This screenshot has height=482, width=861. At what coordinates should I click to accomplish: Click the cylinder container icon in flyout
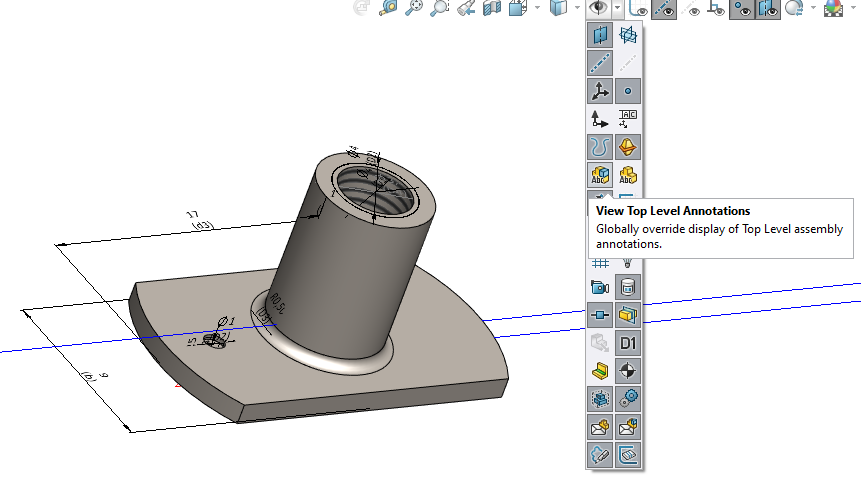click(628, 287)
